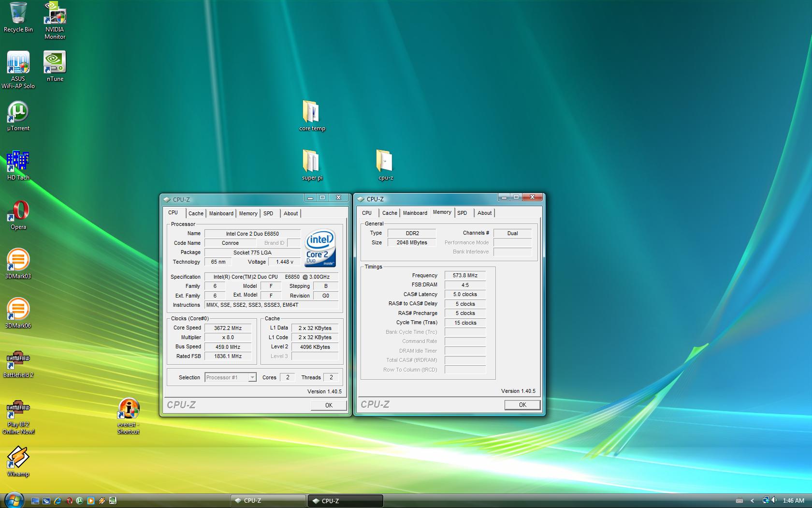Click the Voltage value 1.448 v
Viewport: 812px width, 508px height.
coord(285,262)
